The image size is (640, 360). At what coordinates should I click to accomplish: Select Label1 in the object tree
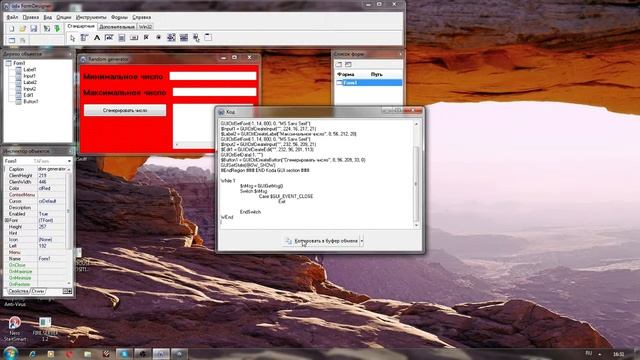pos(30,70)
